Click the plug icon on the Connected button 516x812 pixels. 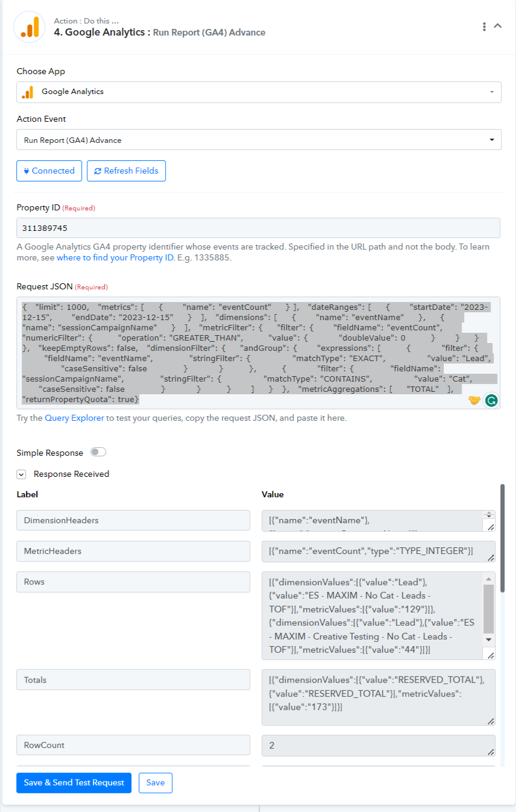(x=27, y=171)
